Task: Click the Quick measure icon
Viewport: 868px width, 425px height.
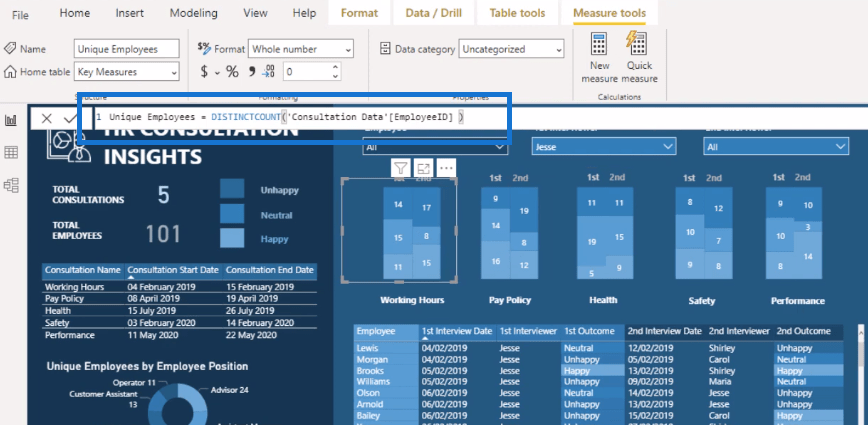Action: (x=637, y=43)
